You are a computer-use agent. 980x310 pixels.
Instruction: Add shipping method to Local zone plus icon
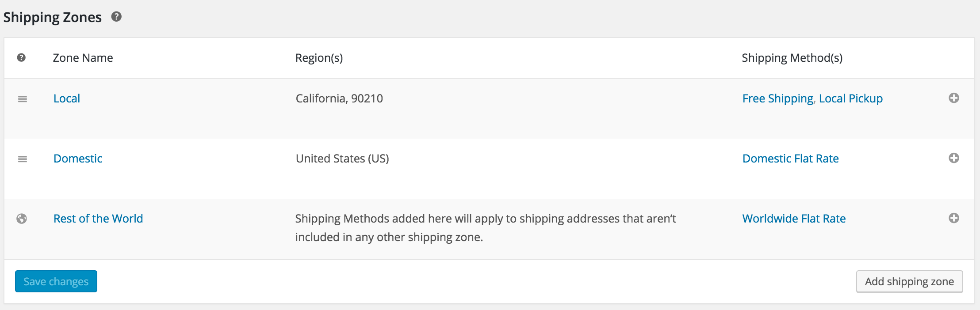954,98
